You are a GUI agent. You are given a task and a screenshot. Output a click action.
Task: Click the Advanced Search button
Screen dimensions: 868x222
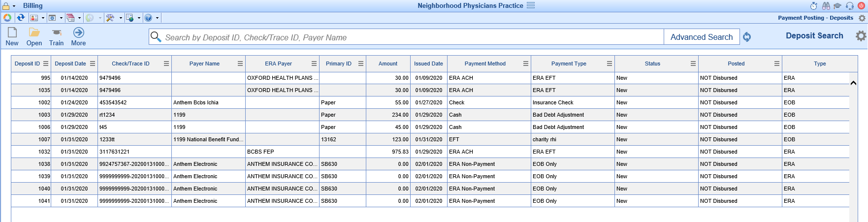click(x=702, y=37)
